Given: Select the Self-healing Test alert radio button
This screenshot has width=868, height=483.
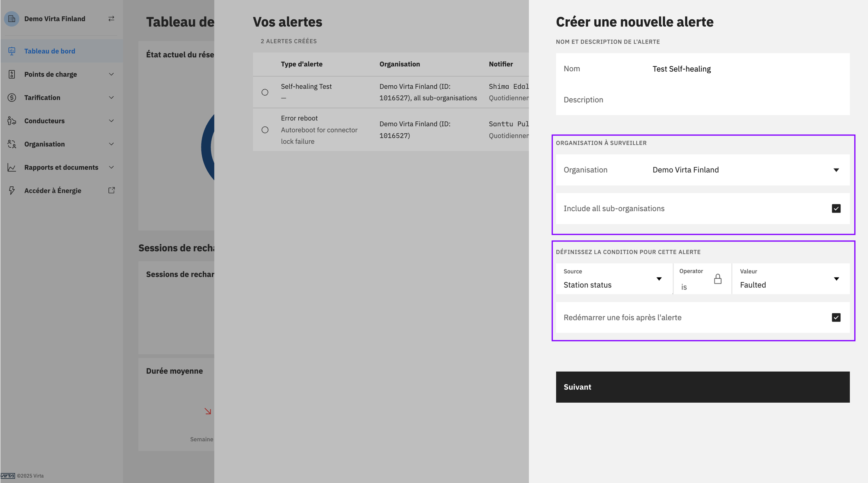Looking at the screenshot, I should pyautogui.click(x=265, y=92).
